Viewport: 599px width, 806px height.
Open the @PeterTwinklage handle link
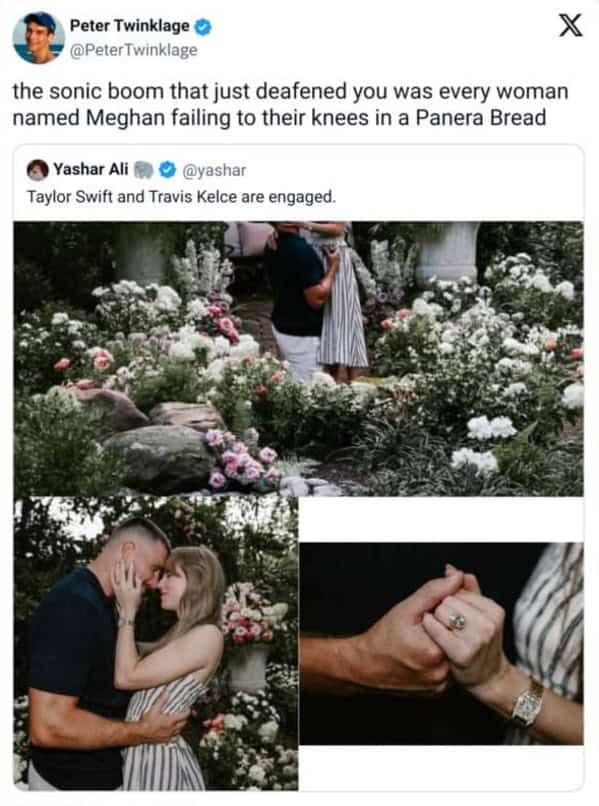click(x=133, y=50)
